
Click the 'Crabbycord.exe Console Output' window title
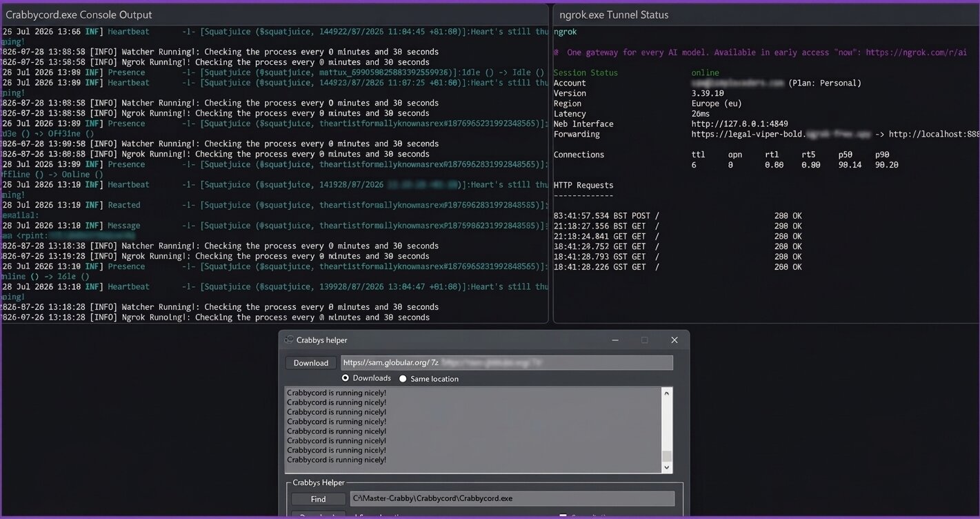tap(79, 14)
